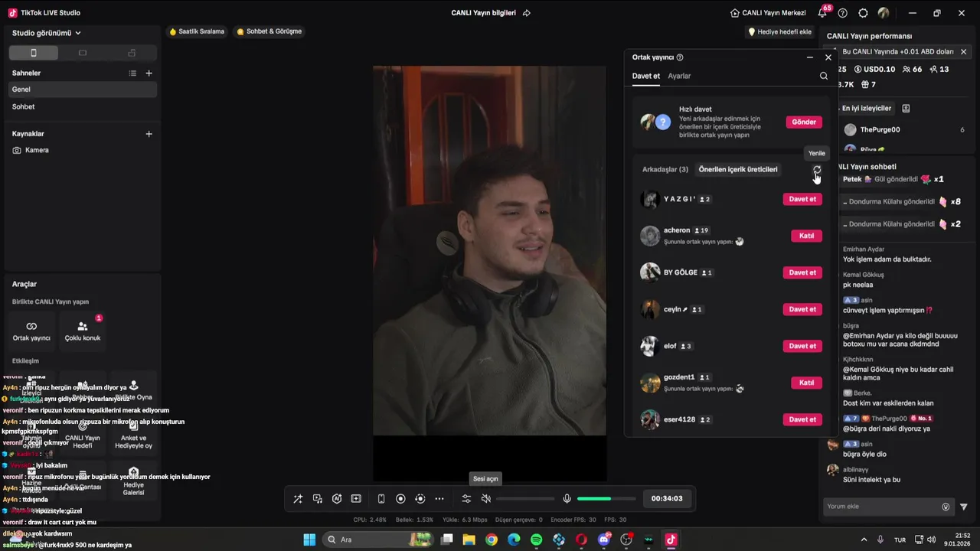Select the portrait phone layout mode
Viewport: 980px width, 551px height.
(x=33, y=53)
